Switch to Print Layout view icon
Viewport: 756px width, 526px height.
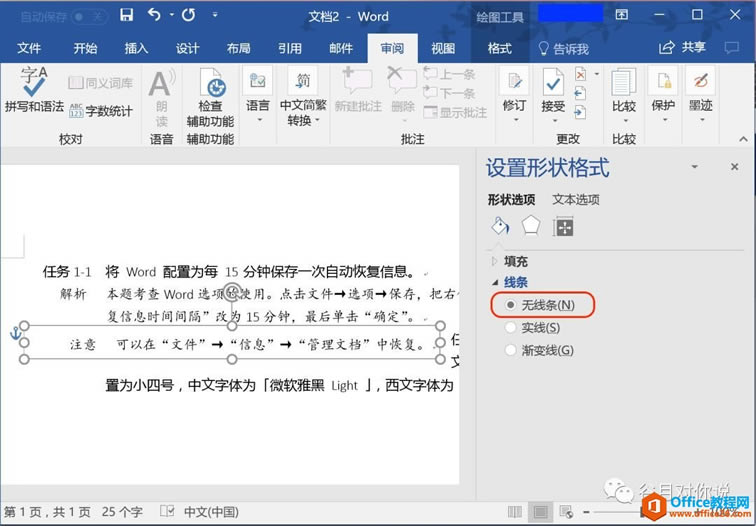pos(540,512)
